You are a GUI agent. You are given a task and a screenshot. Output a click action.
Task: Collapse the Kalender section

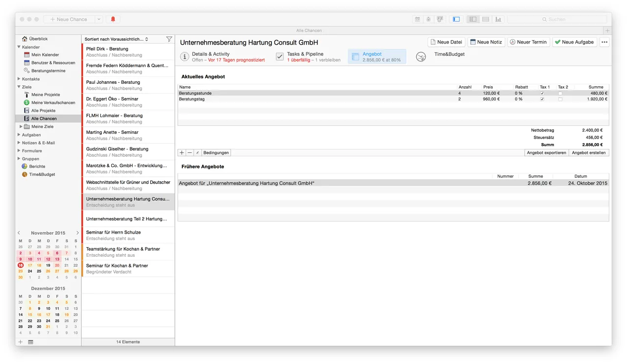click(x=19, y=47)
